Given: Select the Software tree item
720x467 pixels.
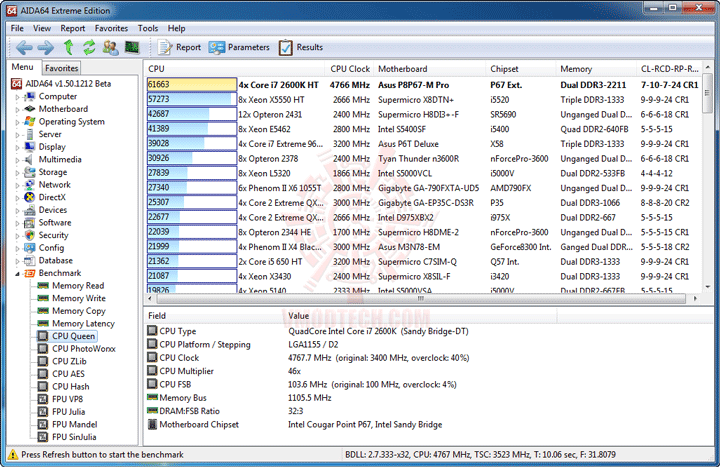Looking at the screenshot, I should (x=48, y=223).
